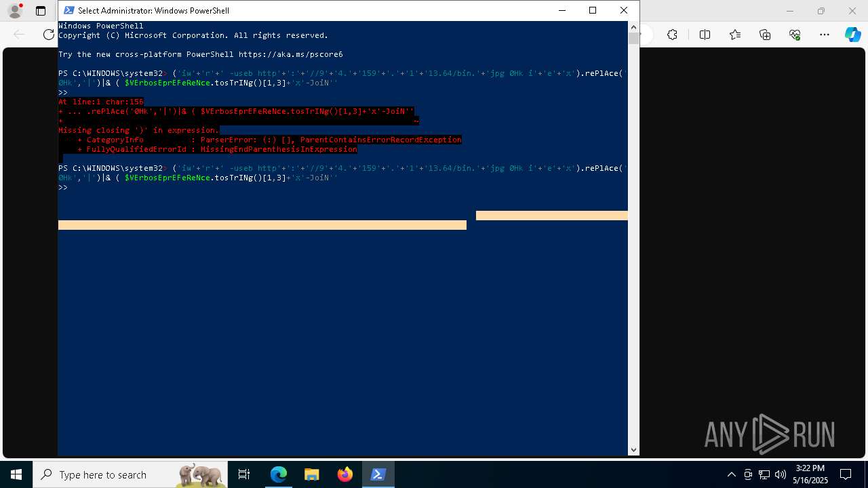Viewport: 868px width, 488px height.
Task: Close the PowerShell window
Action: coord(624,10)
